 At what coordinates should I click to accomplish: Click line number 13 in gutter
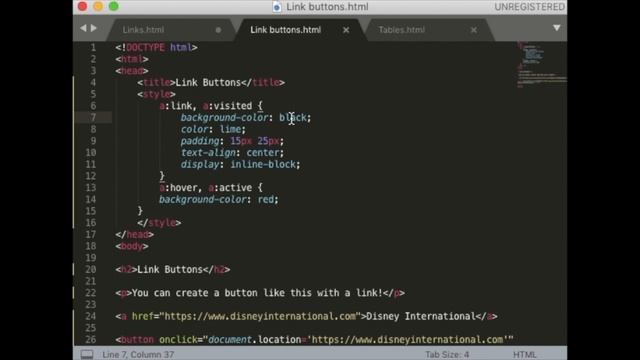pos(91,188)
